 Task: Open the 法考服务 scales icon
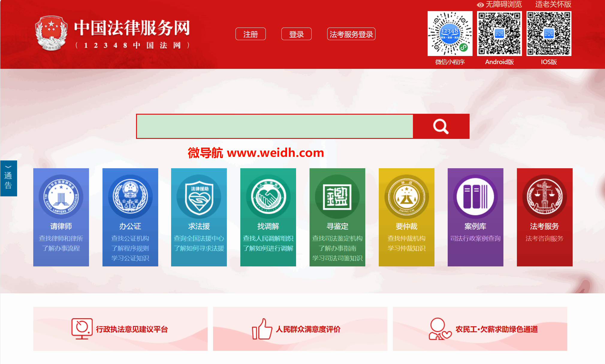(545, 197)
